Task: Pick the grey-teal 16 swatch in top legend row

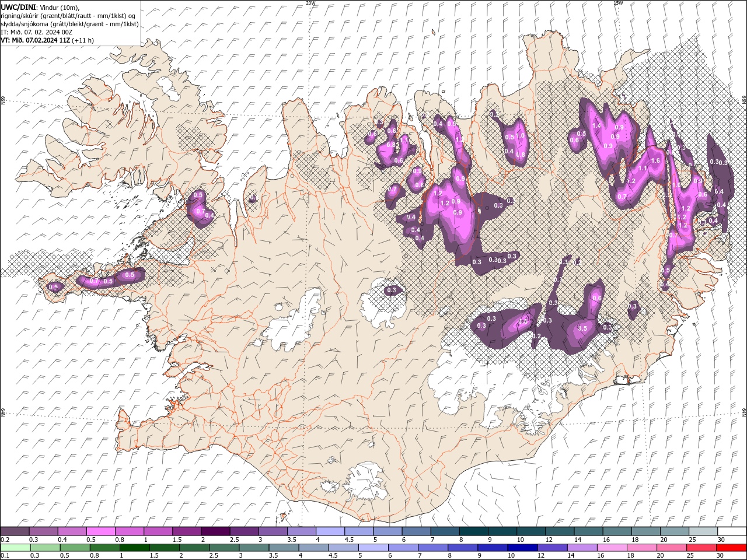Action: point(617,531)
